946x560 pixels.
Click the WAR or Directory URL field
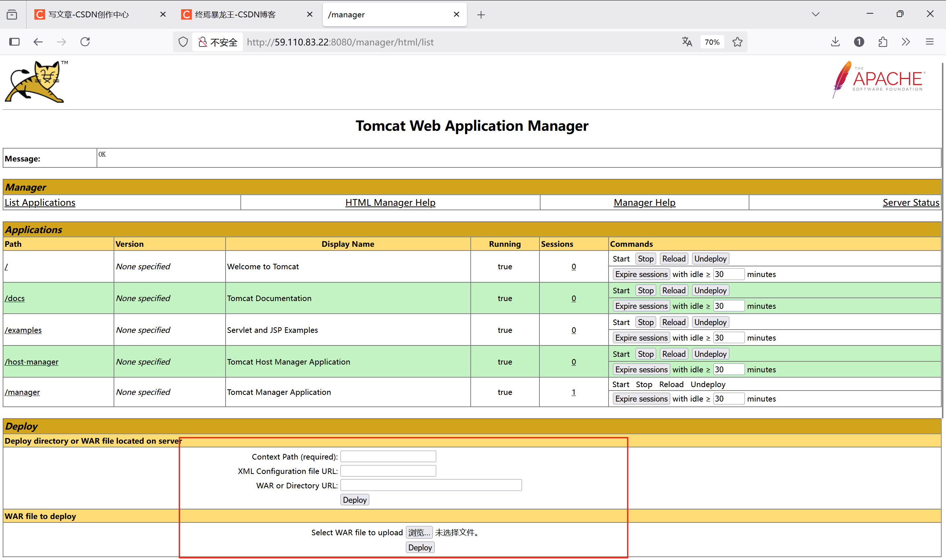[x=431, y=485]
